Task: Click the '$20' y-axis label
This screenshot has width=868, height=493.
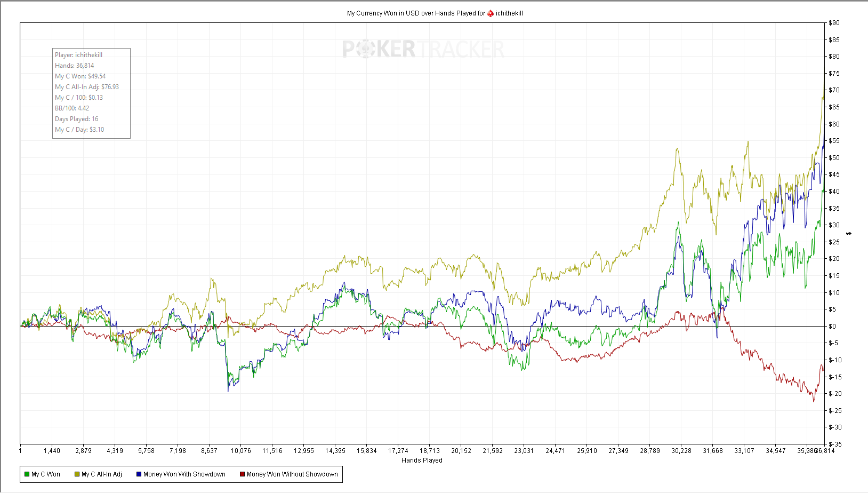Action: pyautogui.click(x=834, y=259)
